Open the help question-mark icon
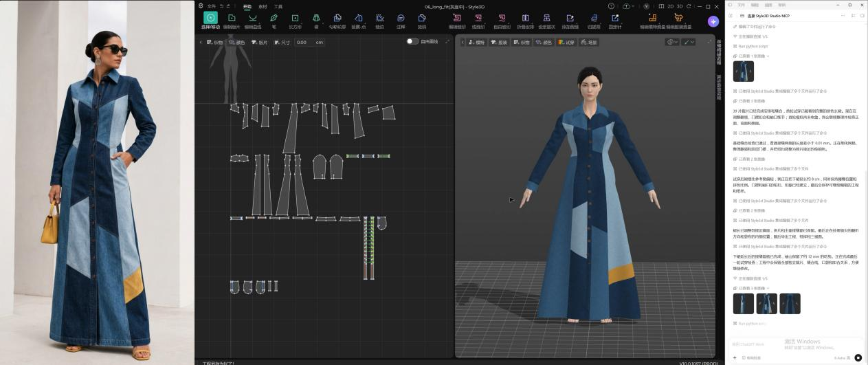The height and width of the screenshot is (365, 868). [x=611, y=6]
